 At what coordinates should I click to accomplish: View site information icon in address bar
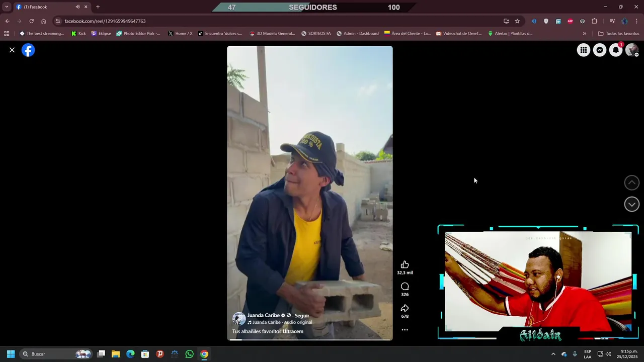coord(58,21)
